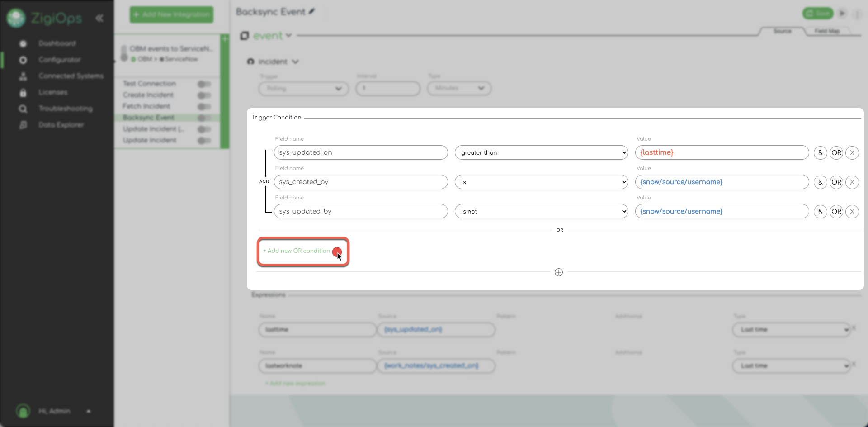This screenshot has height=427, width=868.
Task: Open the 'greater than' operator dropdown
Action: coord(541,153)
